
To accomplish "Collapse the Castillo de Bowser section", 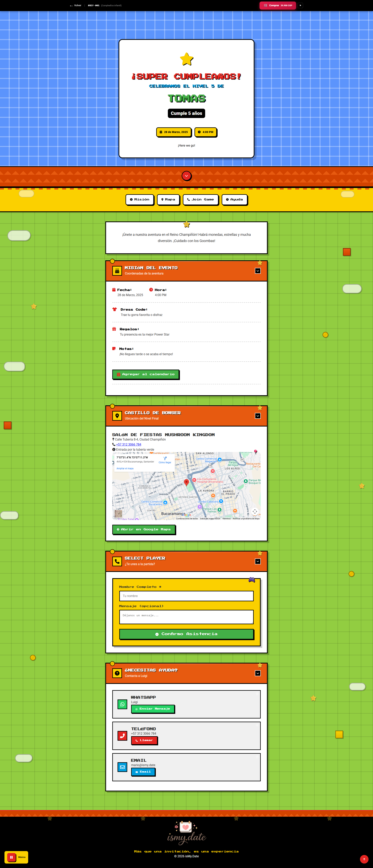I will click(258, 416).
